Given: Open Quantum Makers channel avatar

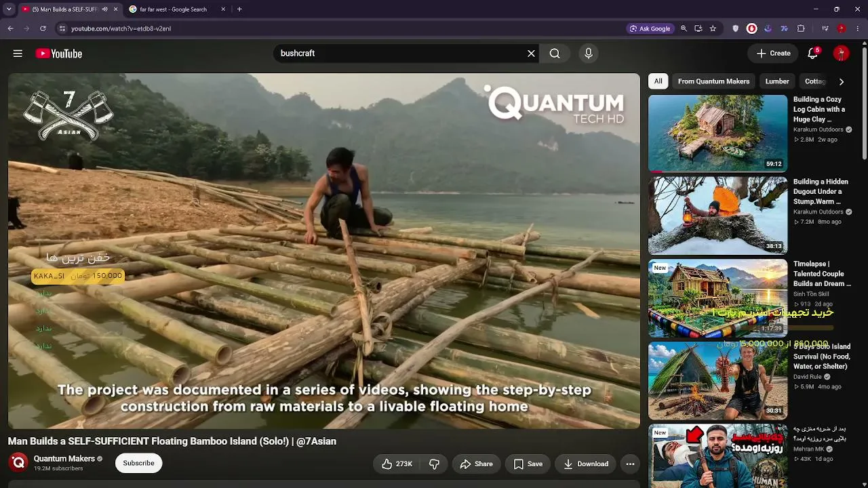Looking at the screenshot, I should coord(18,463).
